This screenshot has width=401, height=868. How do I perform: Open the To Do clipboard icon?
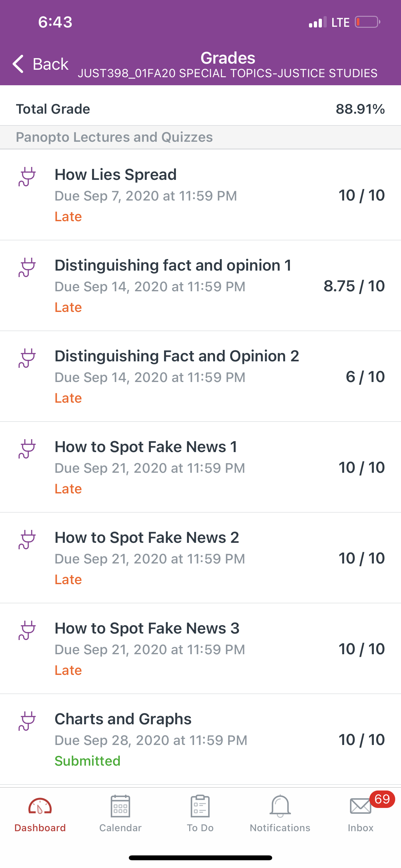point(200,806)
